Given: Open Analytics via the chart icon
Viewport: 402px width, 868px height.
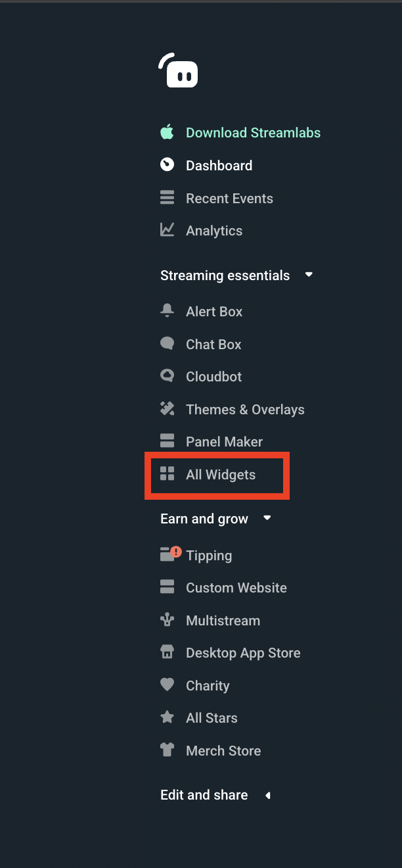Looking at the screenshot, I should coord(167,230).
